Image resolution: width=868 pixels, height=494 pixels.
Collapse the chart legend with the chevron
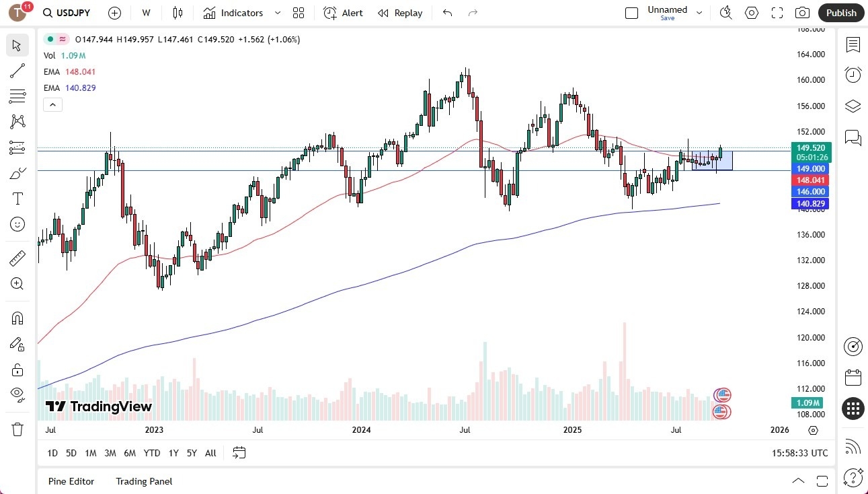point(52,104)
